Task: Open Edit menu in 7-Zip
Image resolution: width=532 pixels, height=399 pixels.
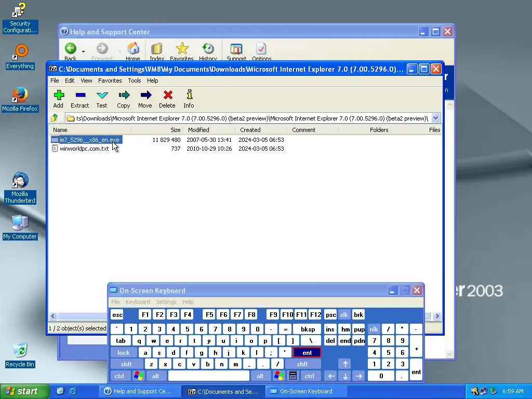Action: click(70, 81)
